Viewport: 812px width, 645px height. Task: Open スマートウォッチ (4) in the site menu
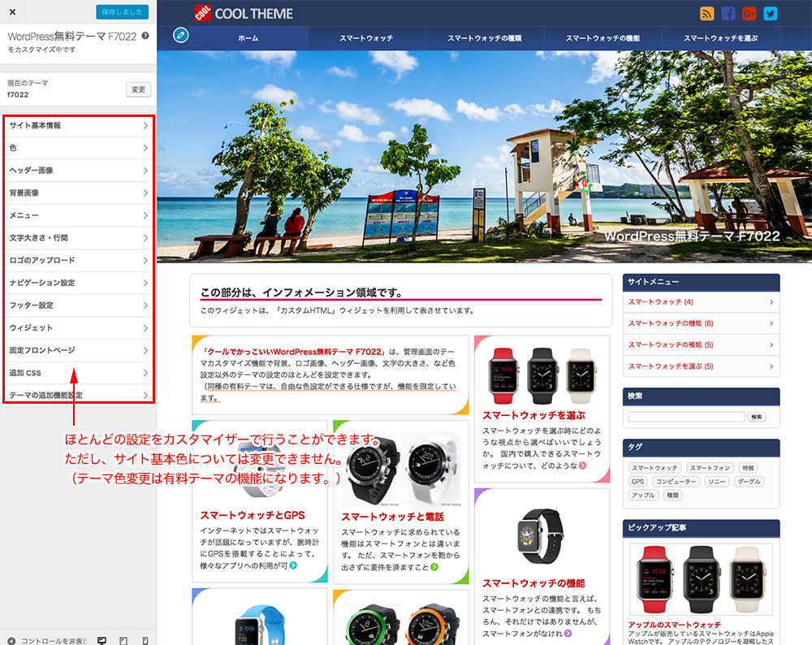(702, 302)
